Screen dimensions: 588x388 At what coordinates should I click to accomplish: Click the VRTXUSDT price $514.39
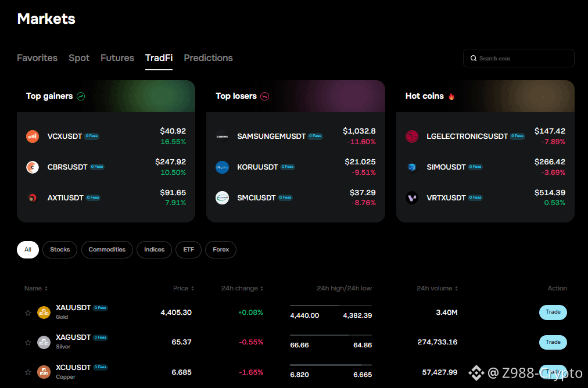550,193
